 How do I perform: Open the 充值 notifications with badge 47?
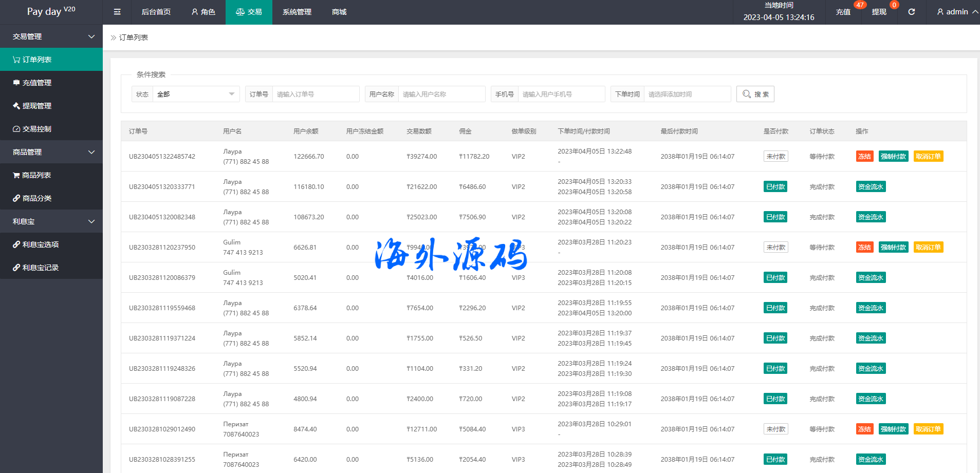[843, 12]
